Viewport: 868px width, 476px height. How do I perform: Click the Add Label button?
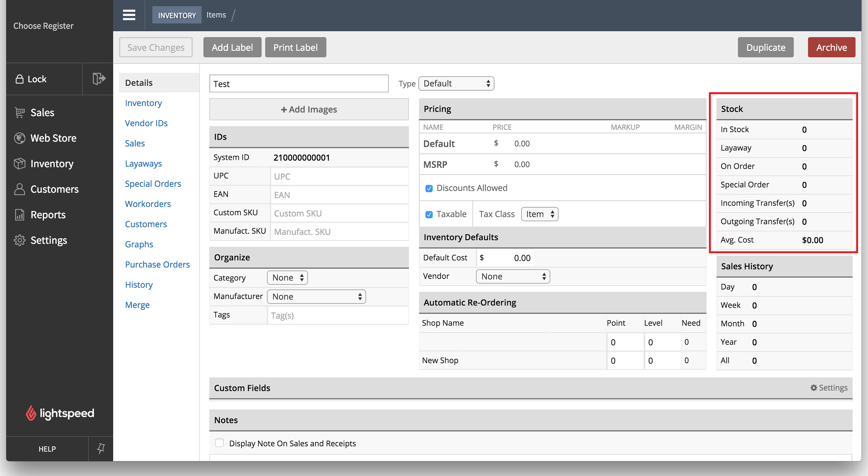tap(232, 47)
